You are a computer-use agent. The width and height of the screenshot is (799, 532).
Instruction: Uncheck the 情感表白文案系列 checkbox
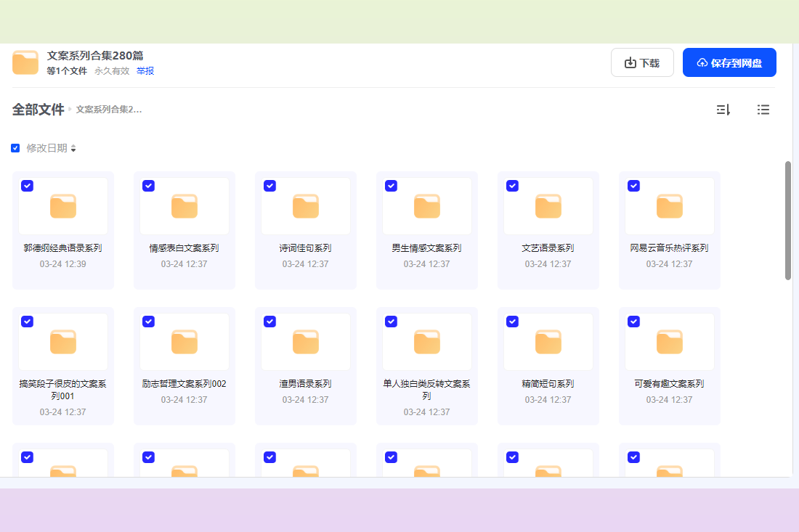point(149,186)
